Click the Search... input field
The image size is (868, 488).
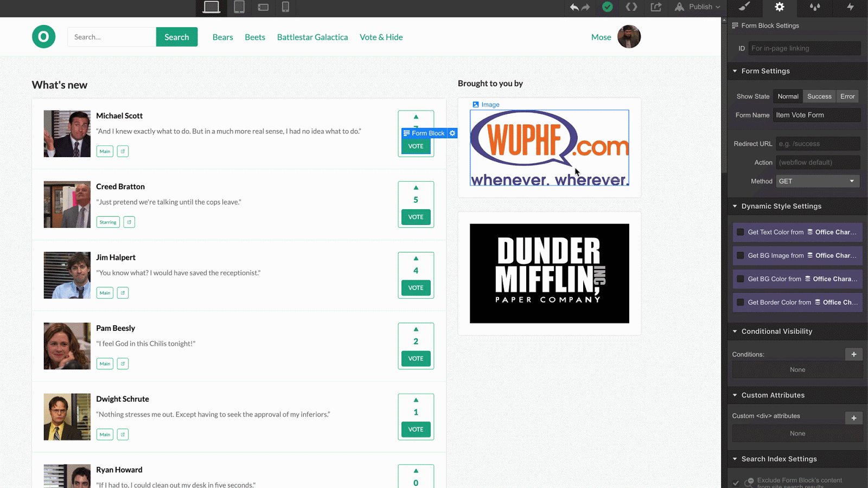click(x=112, y=37)
